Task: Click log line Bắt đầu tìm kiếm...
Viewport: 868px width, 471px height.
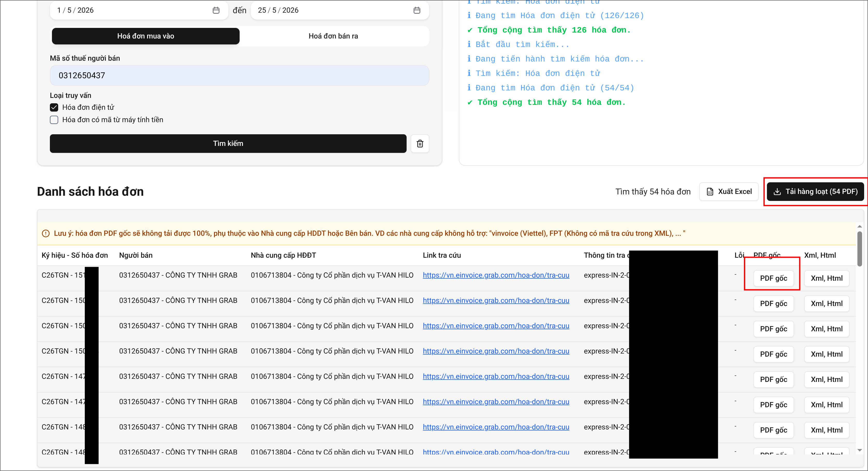Action: coord(518,44)
